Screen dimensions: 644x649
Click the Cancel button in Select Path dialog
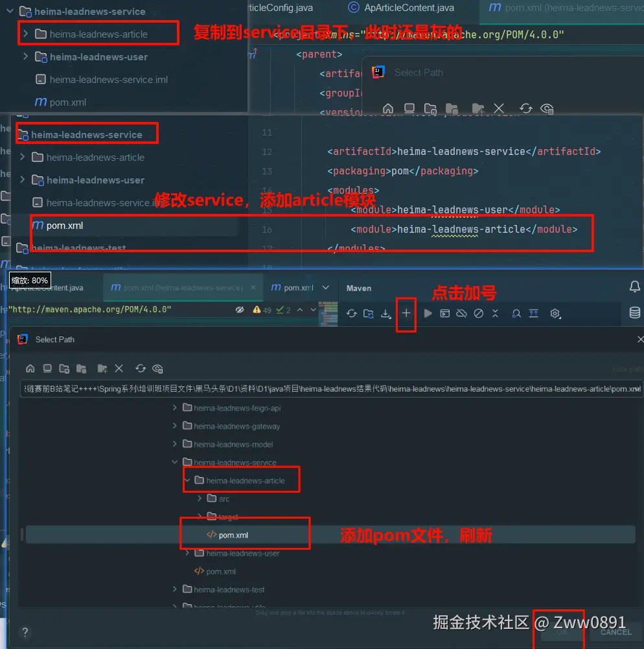click(x=616, y=632)
